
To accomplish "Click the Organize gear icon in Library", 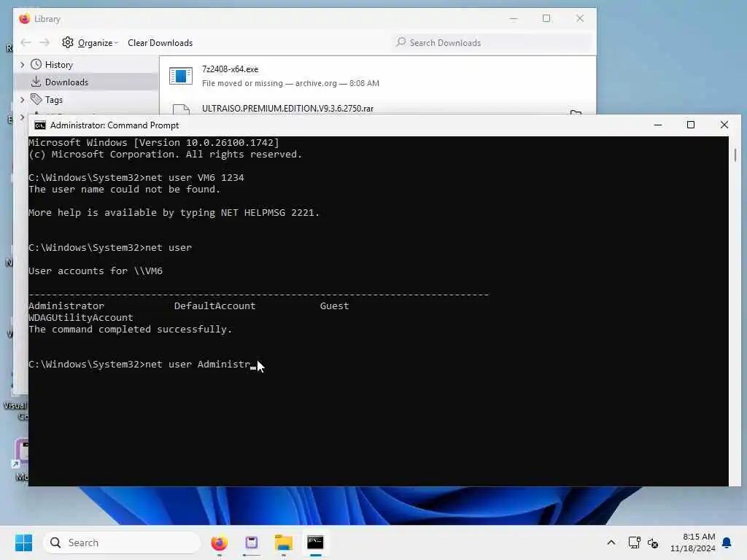I will tap(68, 42).
